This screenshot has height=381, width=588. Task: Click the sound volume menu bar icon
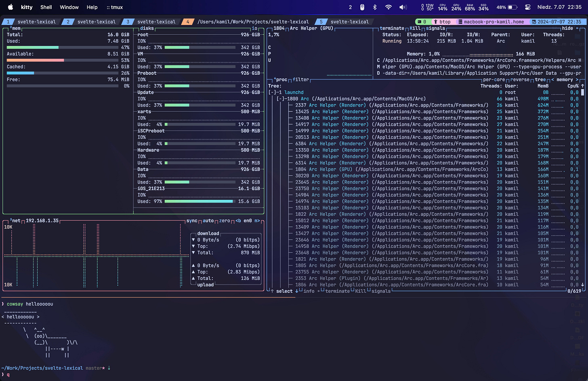point(403,7)
